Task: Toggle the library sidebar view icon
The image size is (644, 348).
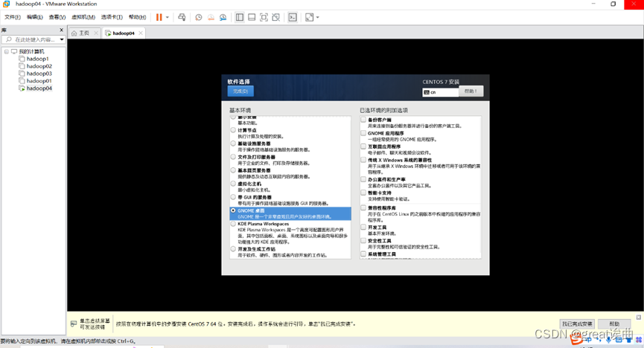Action: click(240, 17)
